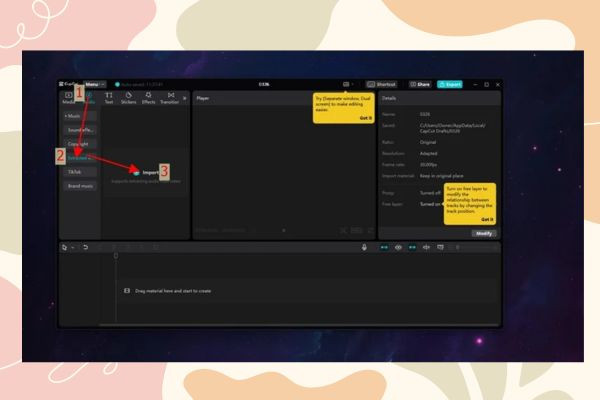600x400 pixels.
Task: Open the Stickers tab
Action: 129,98
